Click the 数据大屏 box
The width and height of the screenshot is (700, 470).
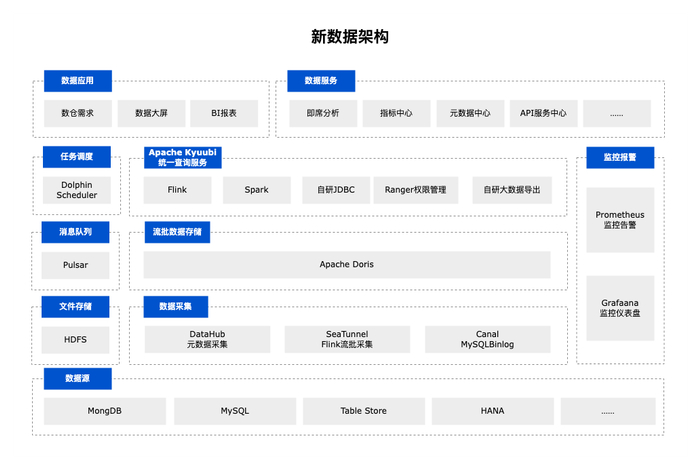click(151, 113)
